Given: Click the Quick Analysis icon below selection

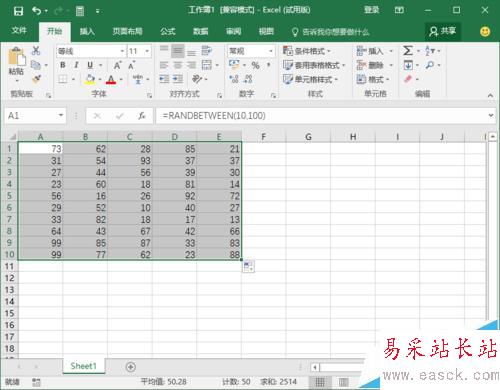Looking at the screenshot, I should (x=248, y=266).
